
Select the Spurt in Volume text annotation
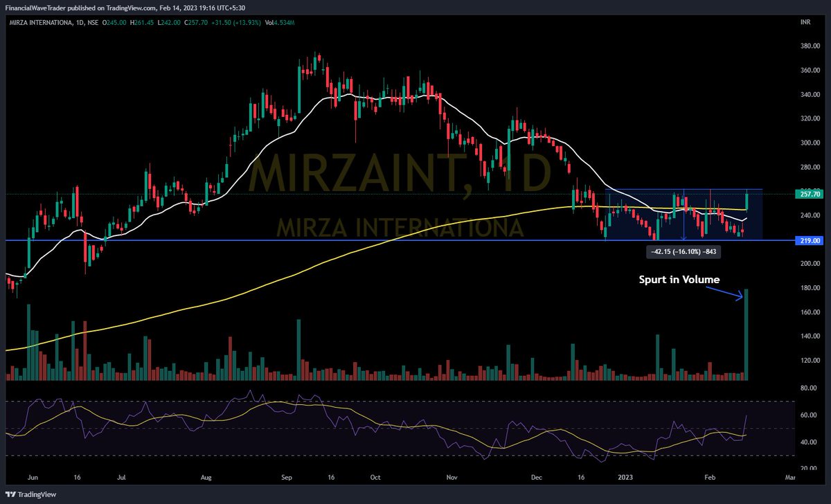pyautogui.click(x=679, y=280)
